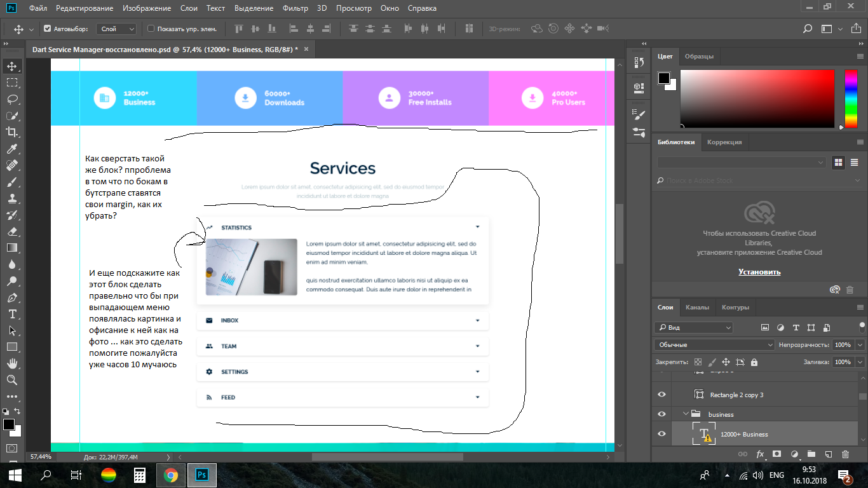
Task: Toggle the layer filter switch
Action: pyautogui.click(x=862, y=327)
